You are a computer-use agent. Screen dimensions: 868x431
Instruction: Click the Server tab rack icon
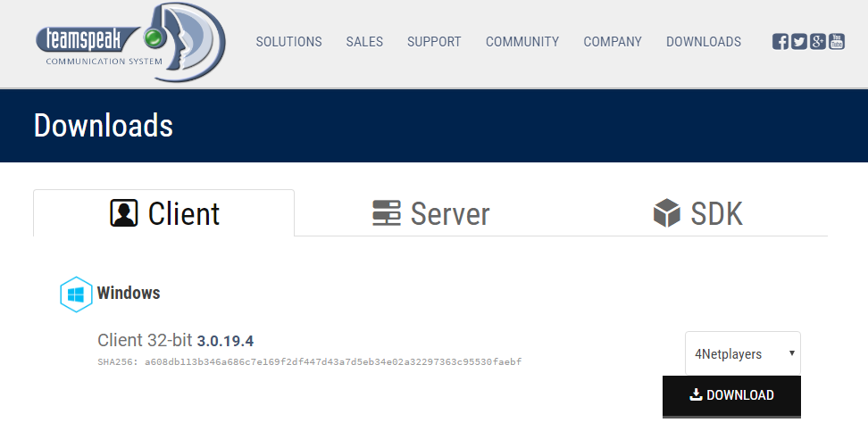(x=387, y=213)
